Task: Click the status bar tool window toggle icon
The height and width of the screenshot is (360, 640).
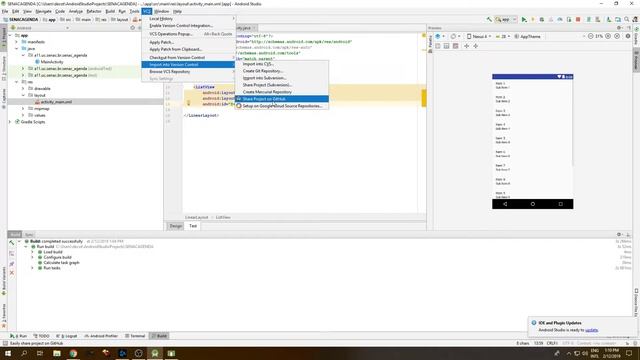Action: pos(5,343)
